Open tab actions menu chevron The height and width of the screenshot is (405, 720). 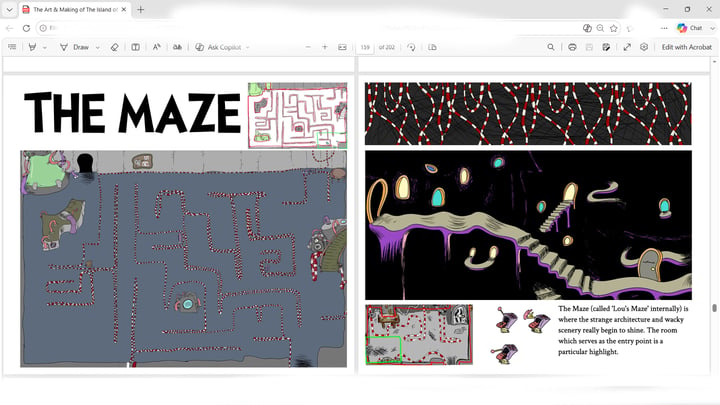(x=9, y=10)
